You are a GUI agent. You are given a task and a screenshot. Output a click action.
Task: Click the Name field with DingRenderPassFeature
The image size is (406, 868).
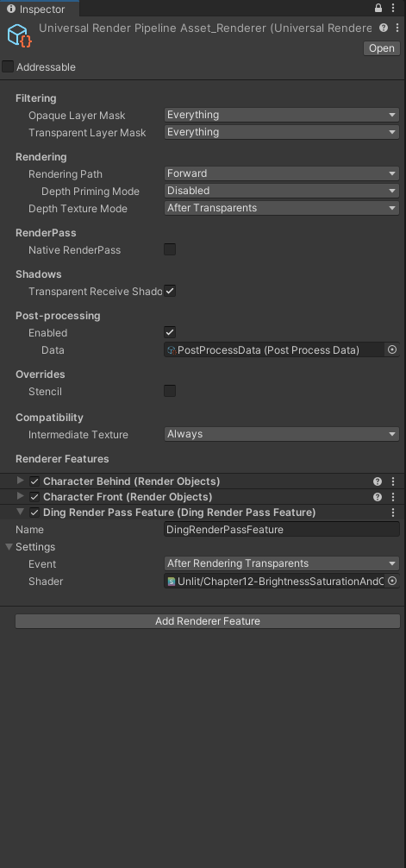pos(282,529)
